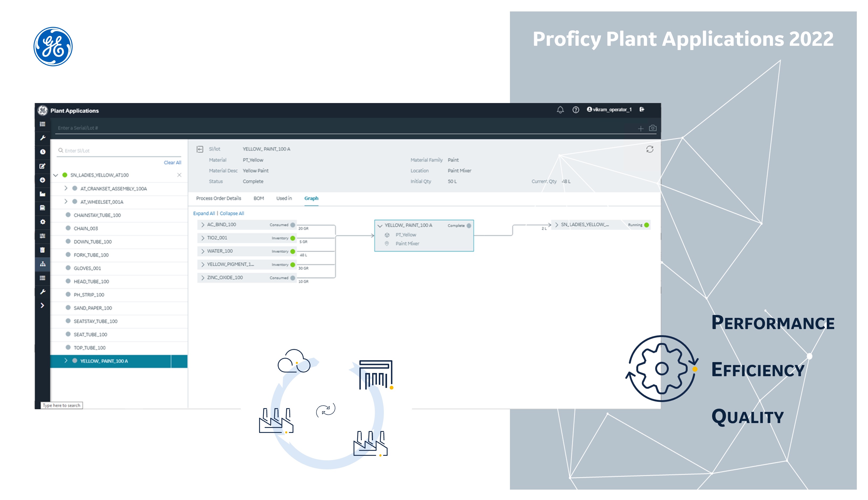
Task: Select the Graph tab
Action: pyautogui.click(x=311, y=198)
